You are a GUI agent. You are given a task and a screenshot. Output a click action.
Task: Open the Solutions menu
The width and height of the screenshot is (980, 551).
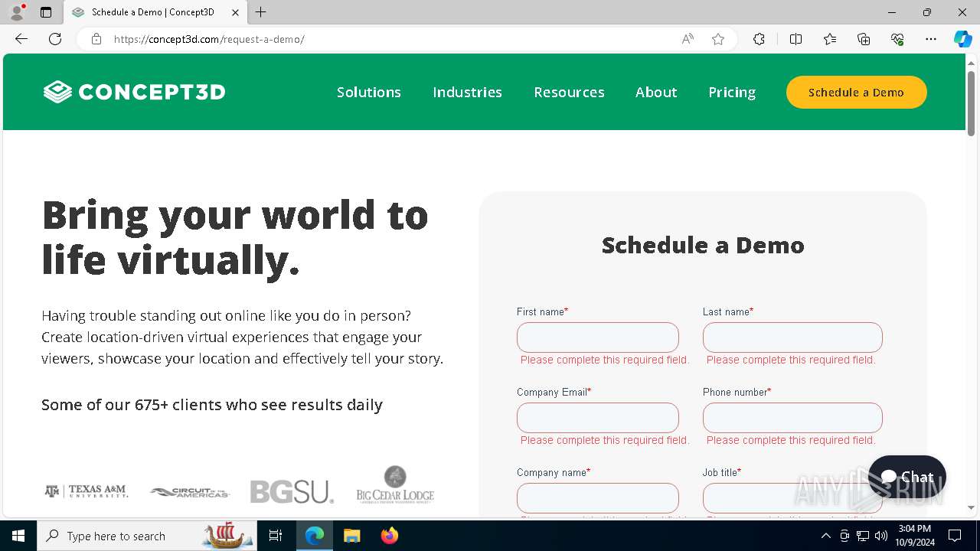[369, 92]
